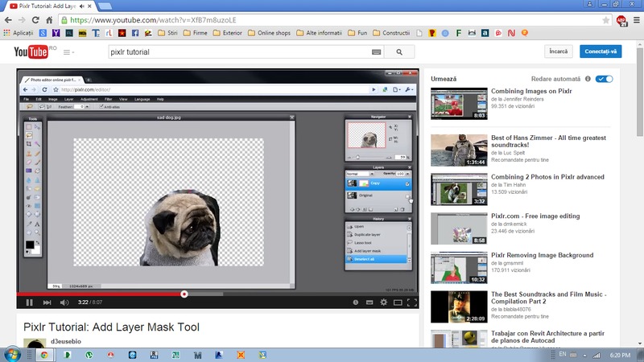Screen dimensions: 644x362
Task: Skip to the next video
Action: coord(47,302)
